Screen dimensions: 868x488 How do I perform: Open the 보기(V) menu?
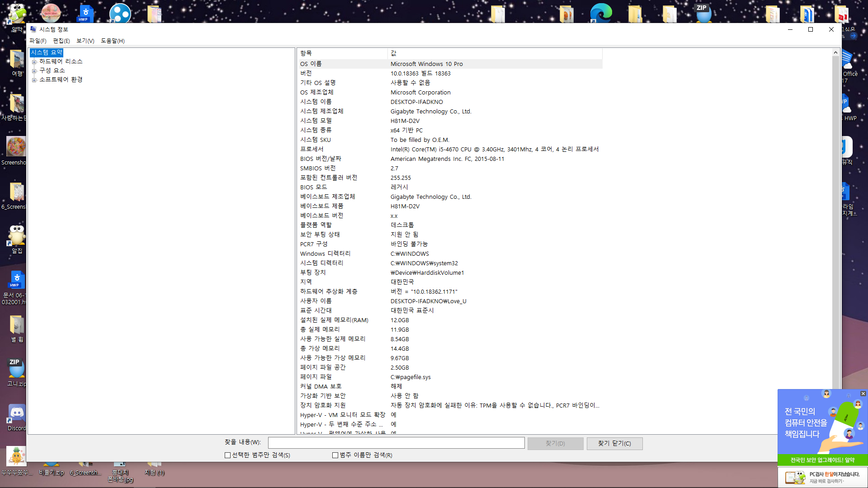(x=85, y=41)
